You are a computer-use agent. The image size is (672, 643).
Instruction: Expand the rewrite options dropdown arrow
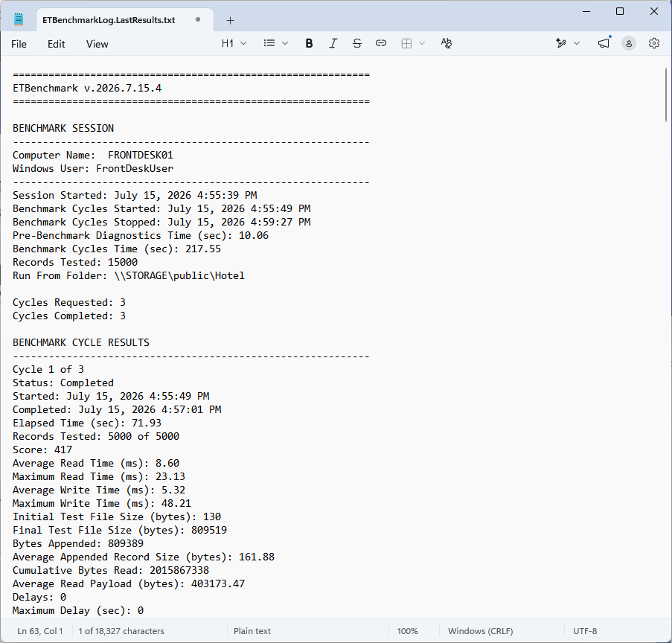[577, 43]
